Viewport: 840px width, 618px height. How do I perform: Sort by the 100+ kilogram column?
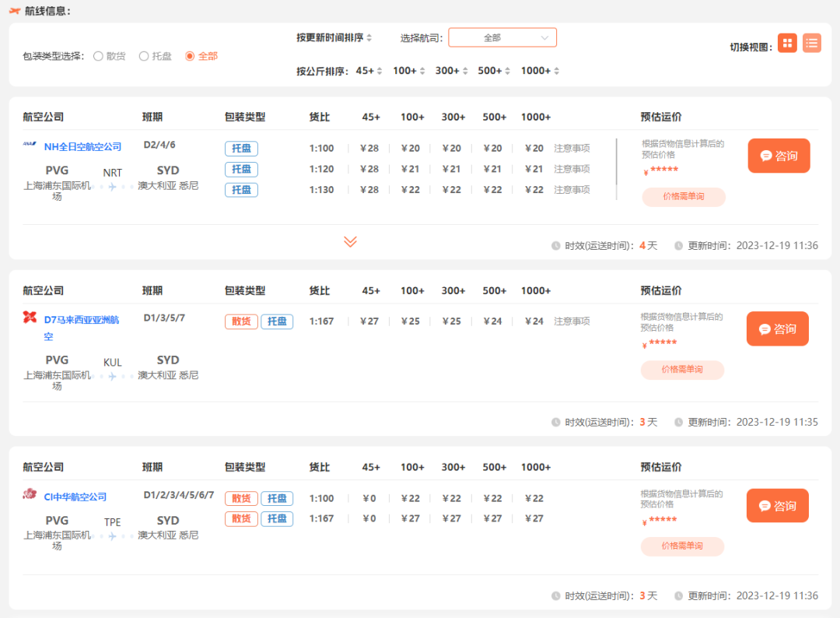[x=408, y=70]
